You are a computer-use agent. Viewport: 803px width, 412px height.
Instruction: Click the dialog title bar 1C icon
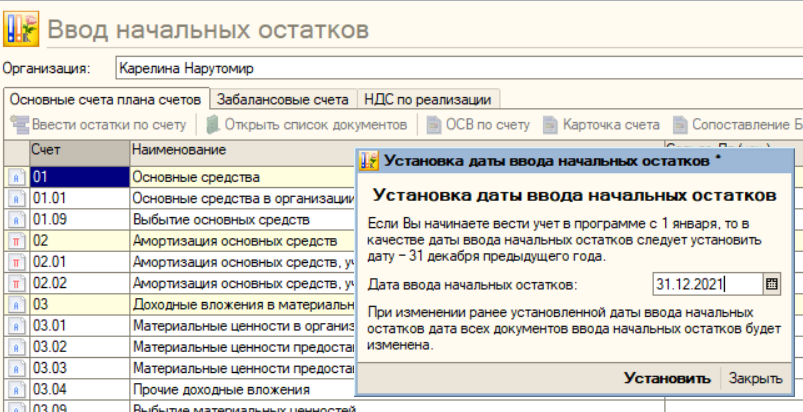tap(368, 161)
